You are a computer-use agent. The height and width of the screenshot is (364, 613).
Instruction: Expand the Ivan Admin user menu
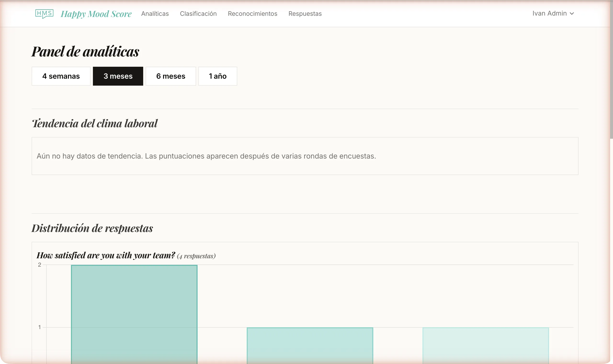click(x=549, y=13)
